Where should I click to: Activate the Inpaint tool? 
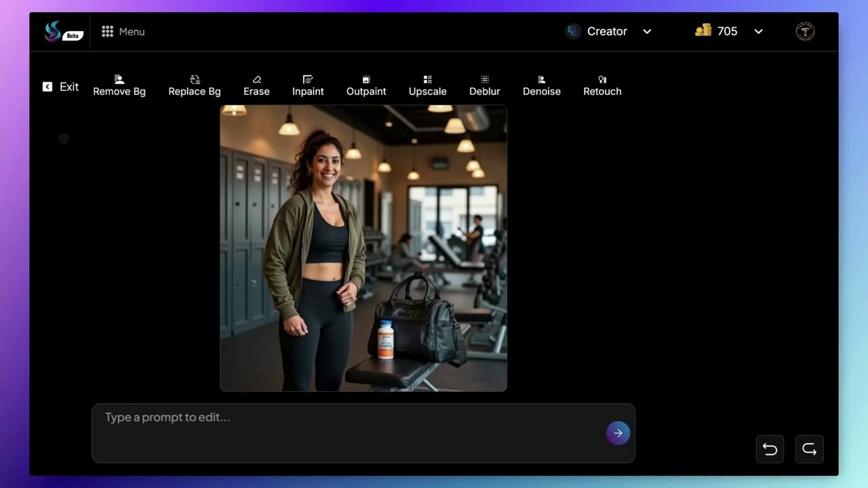click(x=308, y=86)
